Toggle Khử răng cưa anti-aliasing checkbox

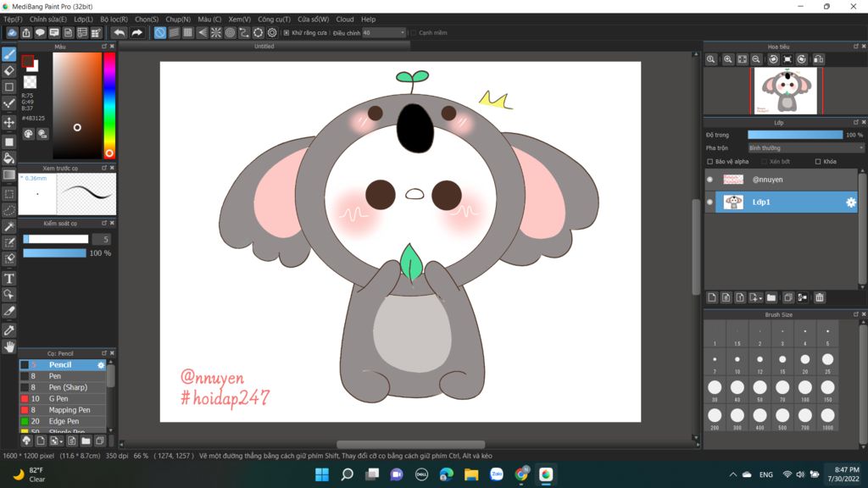pos(287,33)
